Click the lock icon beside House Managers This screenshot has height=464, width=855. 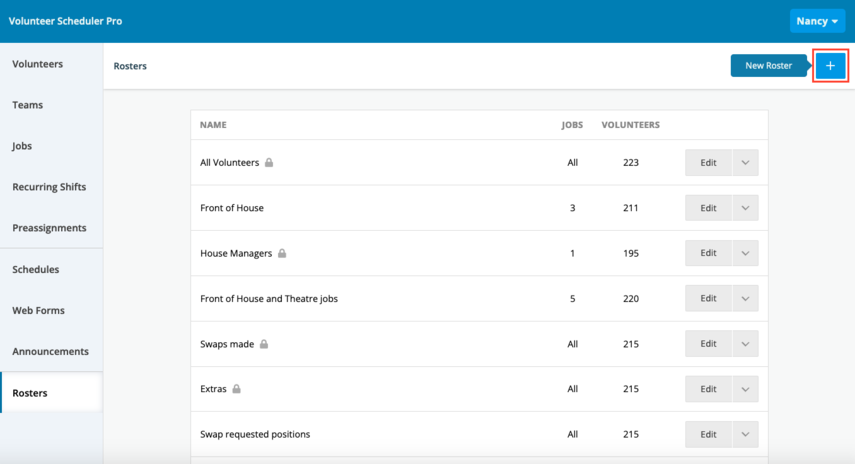click(282, 253)
